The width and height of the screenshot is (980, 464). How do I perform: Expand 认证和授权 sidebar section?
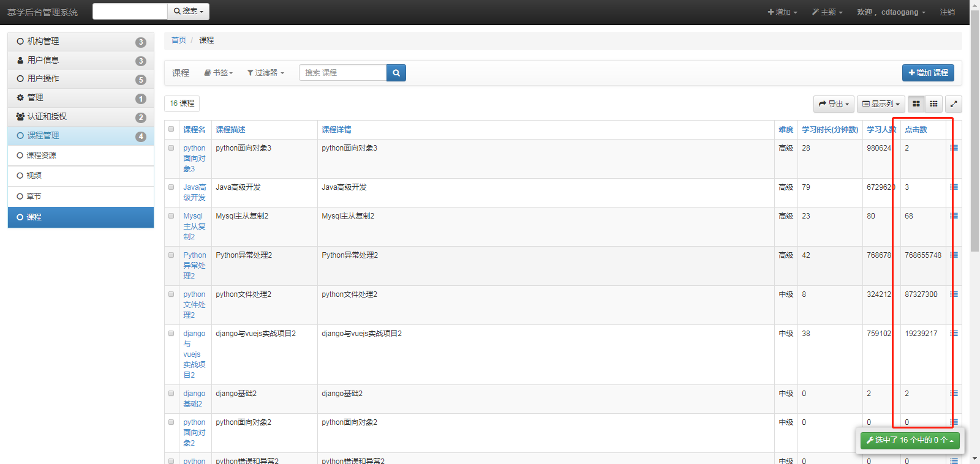click(81, 117)
